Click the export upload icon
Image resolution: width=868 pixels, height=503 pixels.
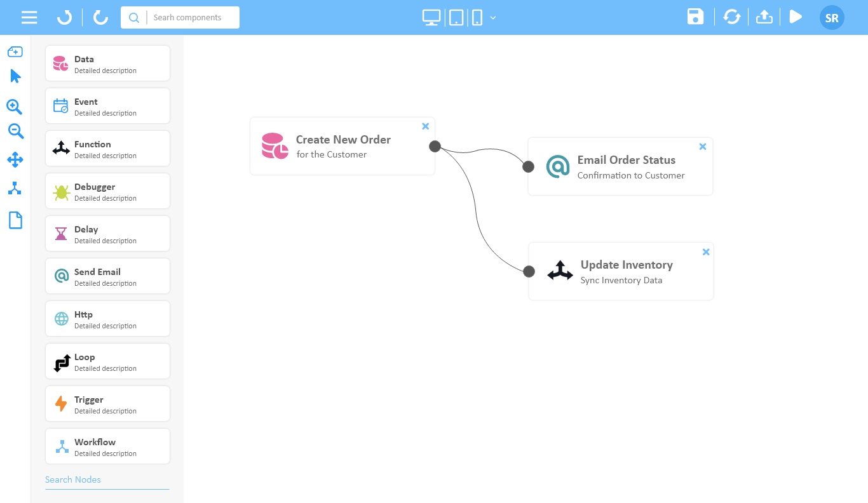[x=764, y=17]
